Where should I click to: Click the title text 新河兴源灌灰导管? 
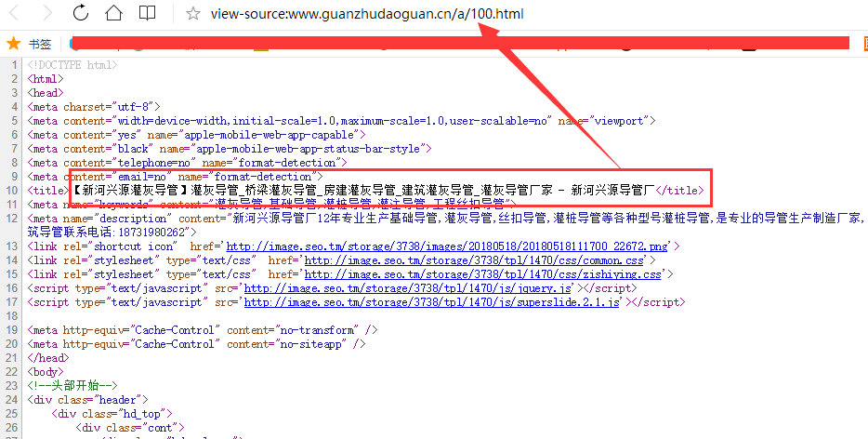pyautogui.click(x=132, y=190)
